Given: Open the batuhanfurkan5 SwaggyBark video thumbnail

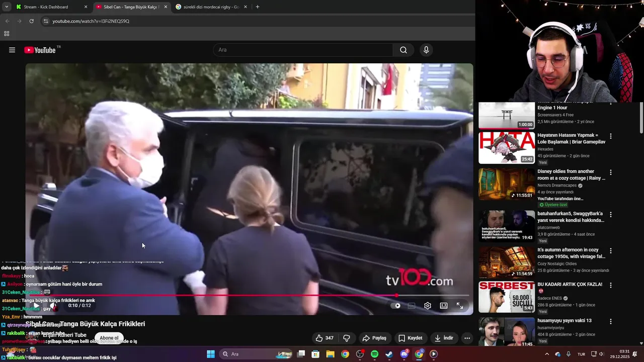Looking at the screenshot, I should [x=507, y=226].
